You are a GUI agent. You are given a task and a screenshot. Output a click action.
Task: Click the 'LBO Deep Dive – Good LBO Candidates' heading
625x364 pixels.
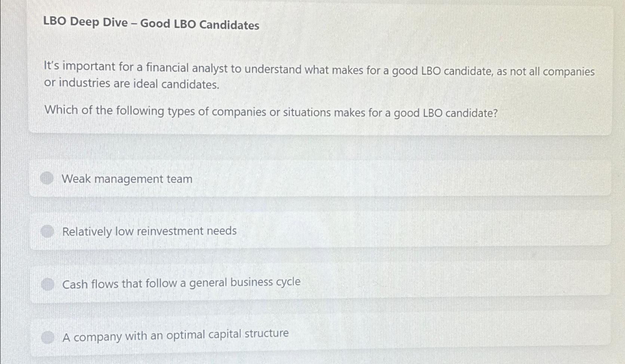[151, 24]
